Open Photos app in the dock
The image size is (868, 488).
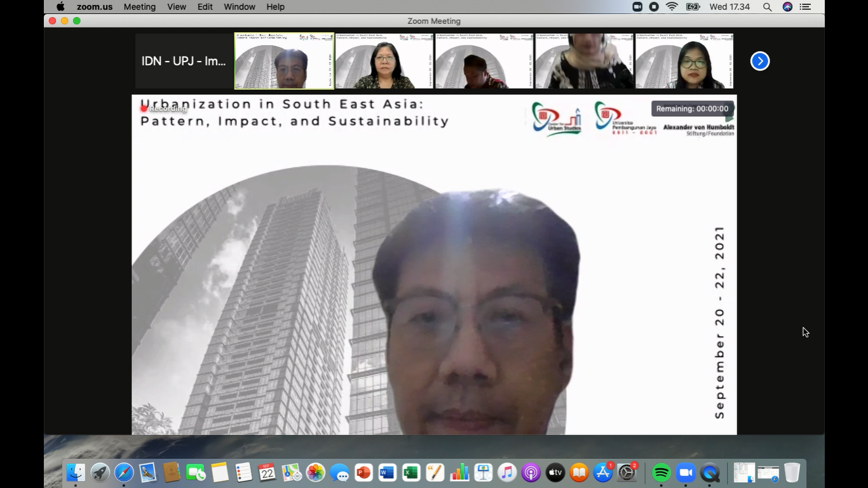(316, 472)
